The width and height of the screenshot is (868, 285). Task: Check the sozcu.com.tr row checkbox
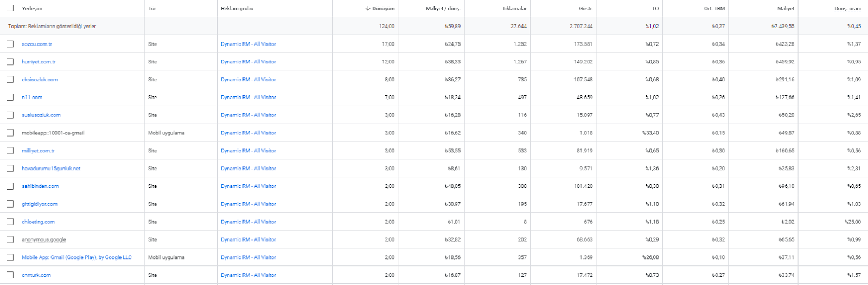click(10, 44)
